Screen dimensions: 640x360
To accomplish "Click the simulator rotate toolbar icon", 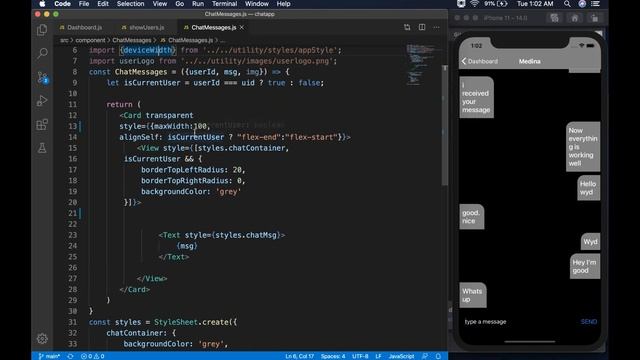I will point(594,18).
